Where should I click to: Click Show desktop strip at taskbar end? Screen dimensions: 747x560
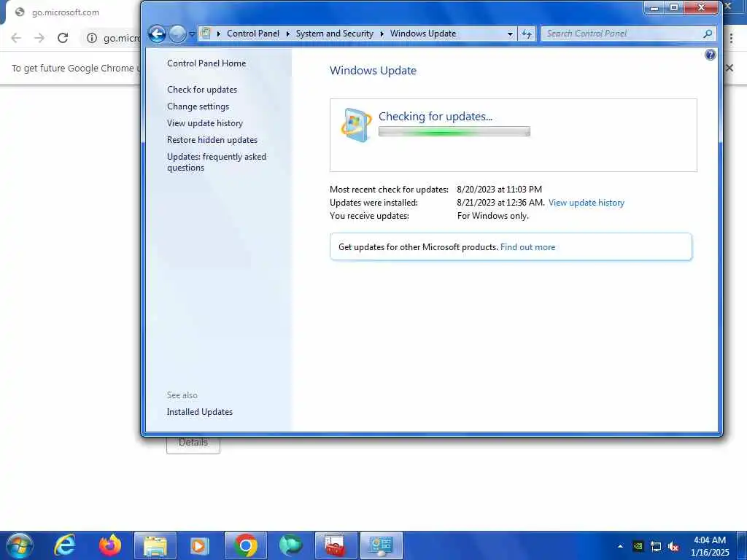[x=742, y=545]
